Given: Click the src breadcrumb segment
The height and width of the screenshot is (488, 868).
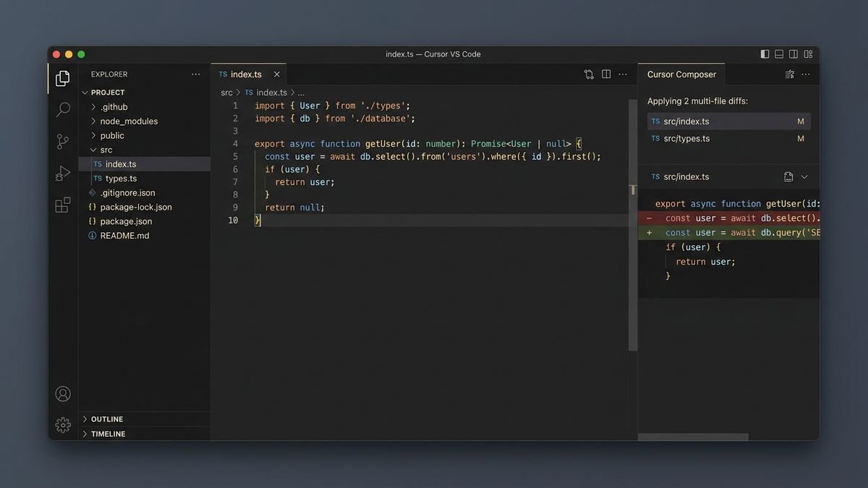Looking at the screenshot, I should [227, 93].
